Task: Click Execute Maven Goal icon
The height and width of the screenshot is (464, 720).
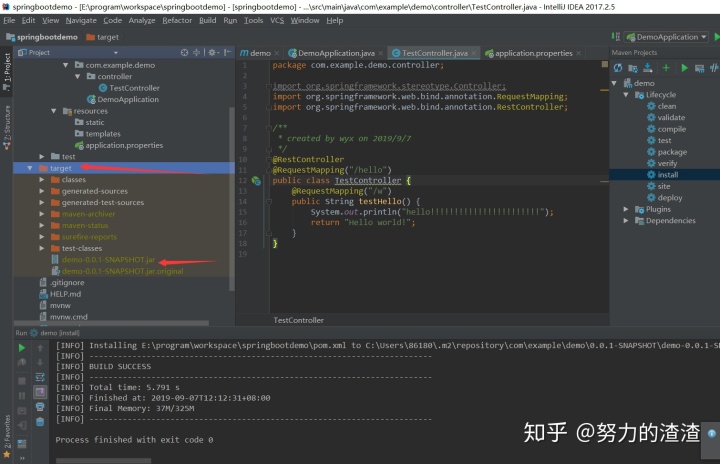Action: click(x=699, y=68)
